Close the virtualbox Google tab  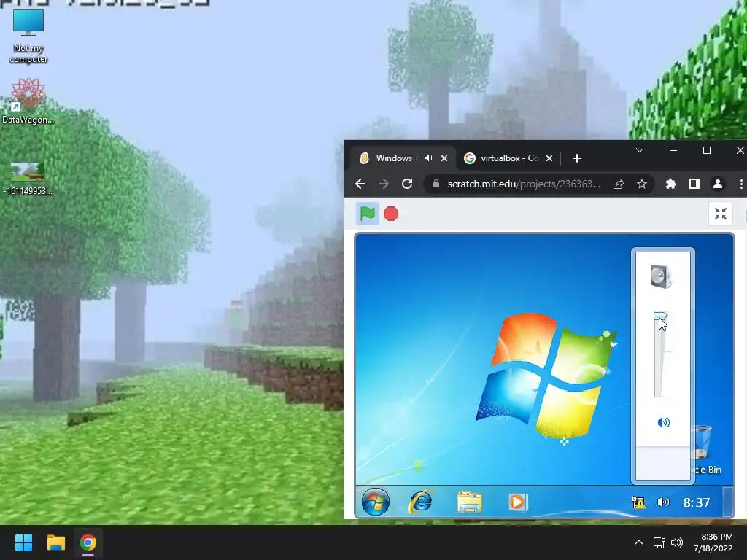pos(549,158)
